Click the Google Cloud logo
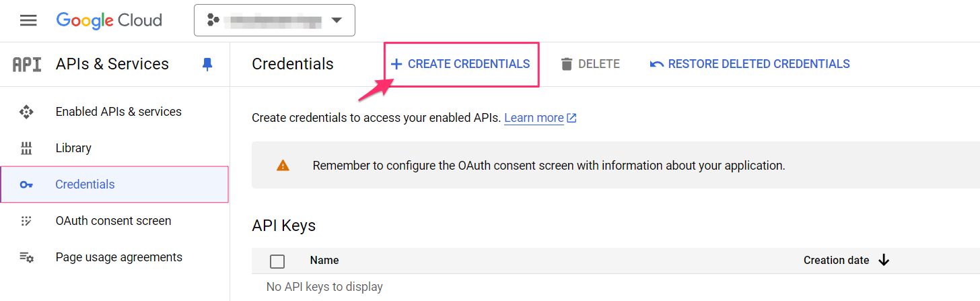980x301 pixels. click(109, 20)
